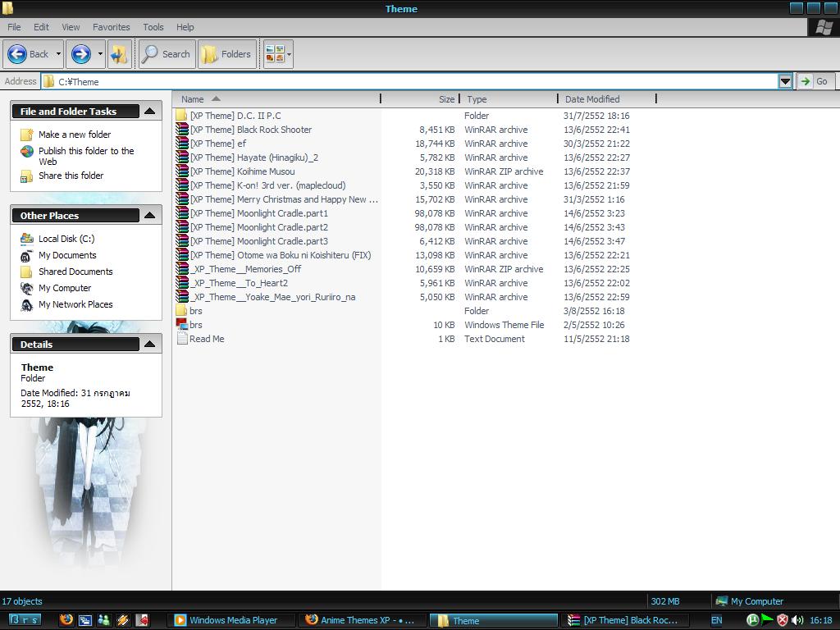Open My Computer in Other Places
The image size is (840, 630).
pyautogui.click(x=65, y=288)
